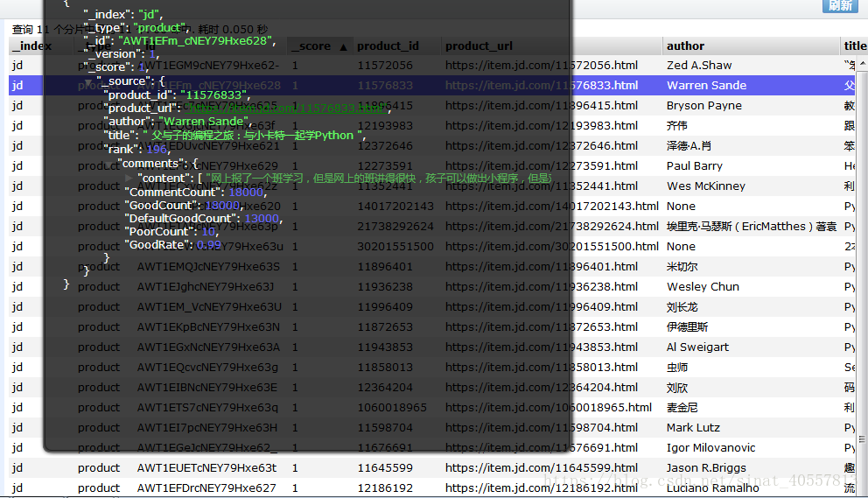Select author cell 埃里克·马瑟斯 (EricMatthes) 著袁
The width and height of the screenshot is (868, 498).
tap(752, 226)
